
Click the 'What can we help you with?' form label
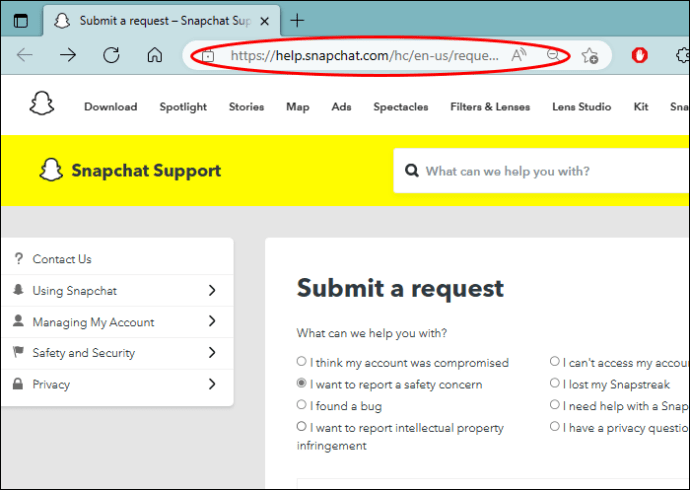[x=372, y=333]
